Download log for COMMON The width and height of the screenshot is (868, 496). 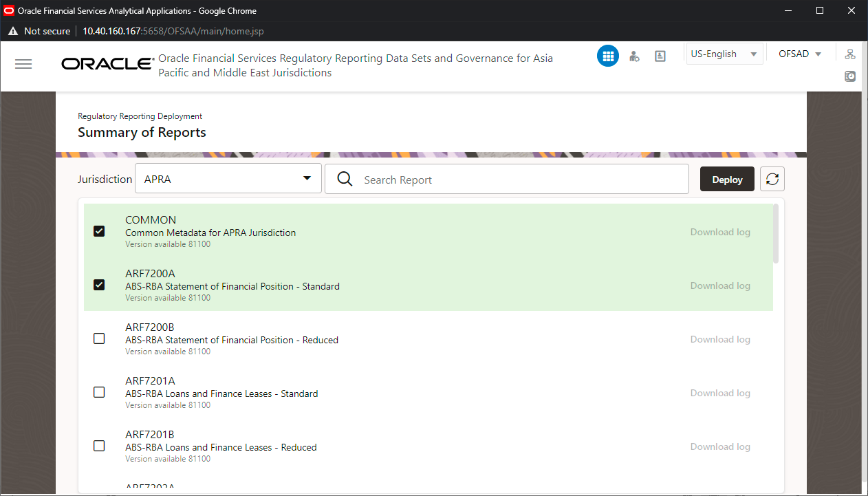720,232
